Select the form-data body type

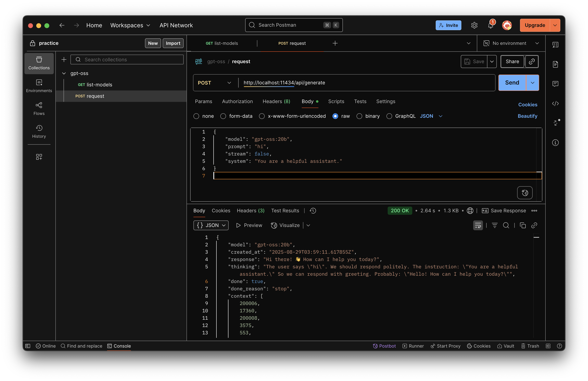click(x=223, y=116)
